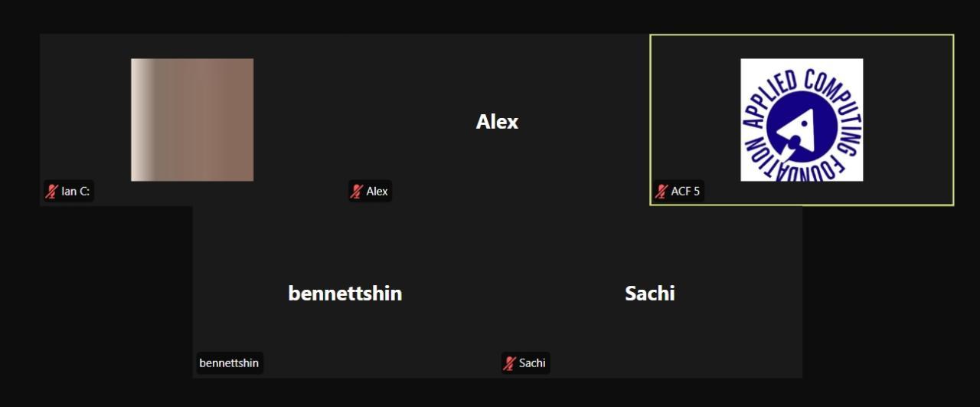
Task: Click the large "bennettshin" name in tile center
Action: (x=345, y=294)
